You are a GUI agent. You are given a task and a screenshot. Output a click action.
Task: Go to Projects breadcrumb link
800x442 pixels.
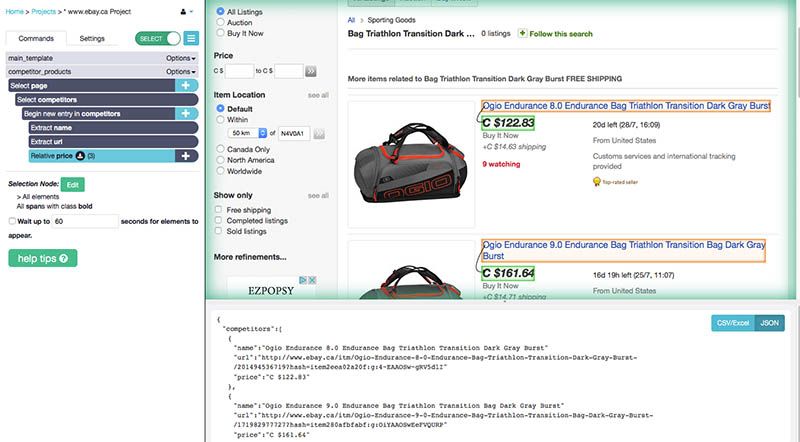click(43, 11)
